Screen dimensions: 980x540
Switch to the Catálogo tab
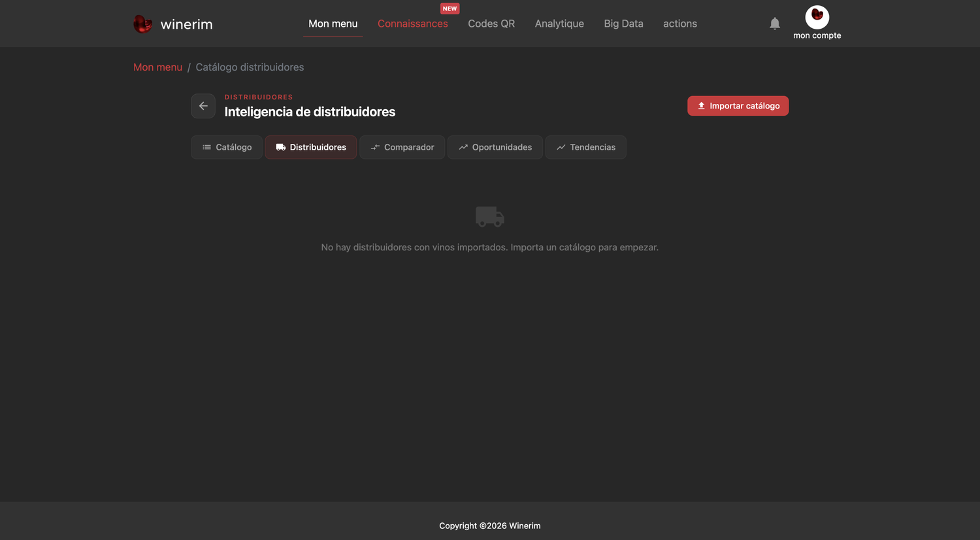pos(227,147)
